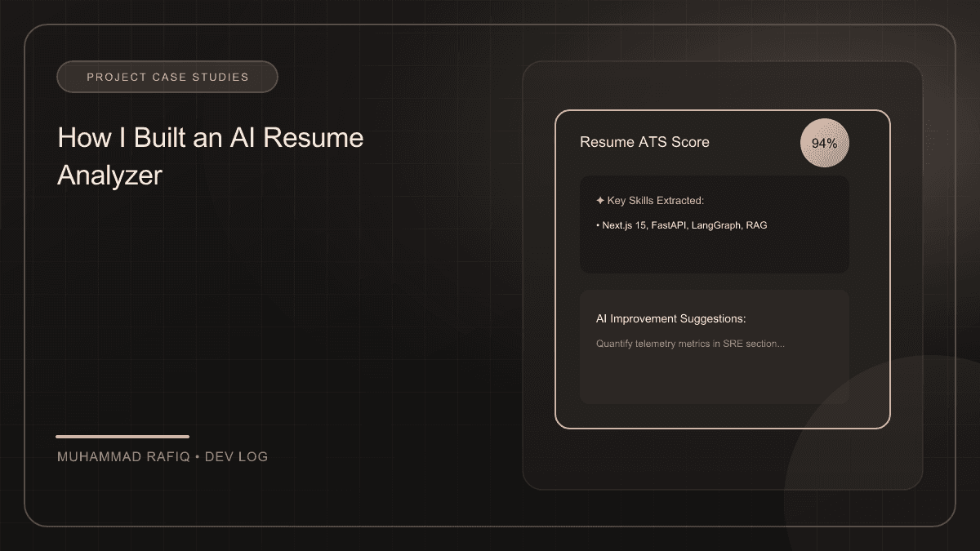The width and height of the screenshot is (980, 551).
Task: Click the PROJECT CASE STUDIES pill badge
Action: point(167,77)
